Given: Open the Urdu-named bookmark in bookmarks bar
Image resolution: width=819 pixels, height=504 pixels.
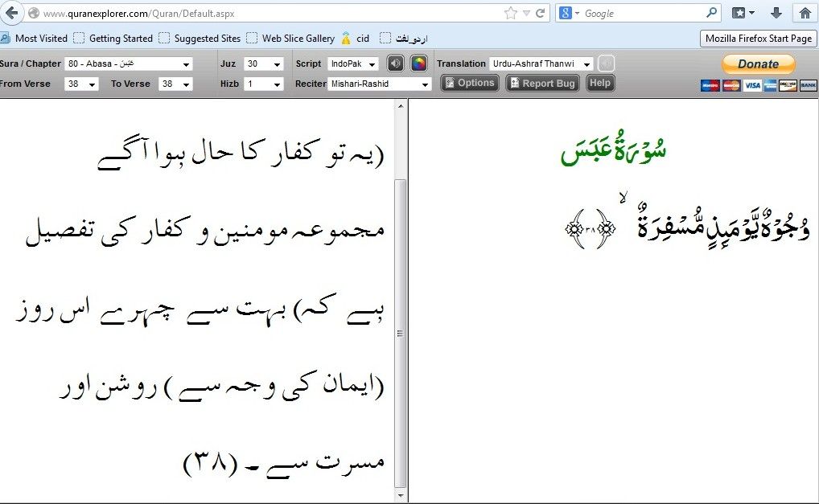Looking at the screenshot, I should pyautogui.click(x=404, y=38).
